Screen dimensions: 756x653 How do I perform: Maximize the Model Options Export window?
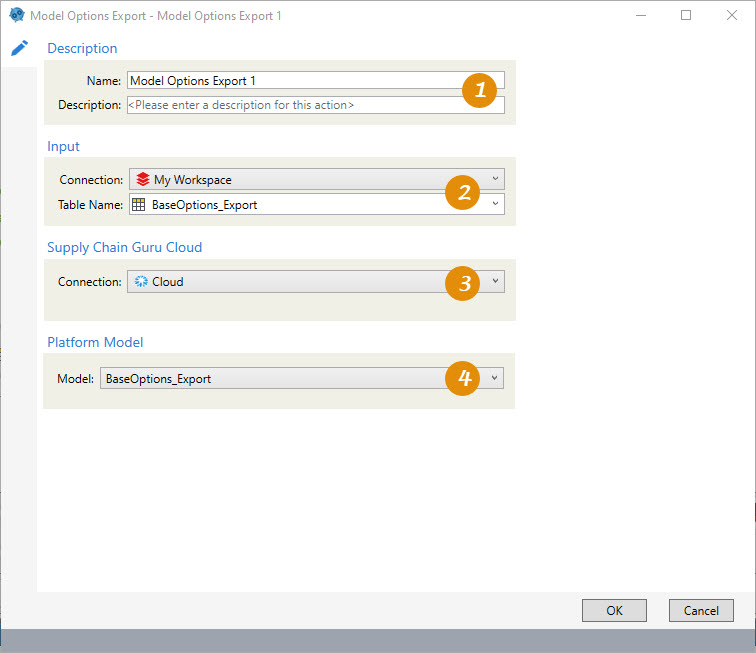686,15
